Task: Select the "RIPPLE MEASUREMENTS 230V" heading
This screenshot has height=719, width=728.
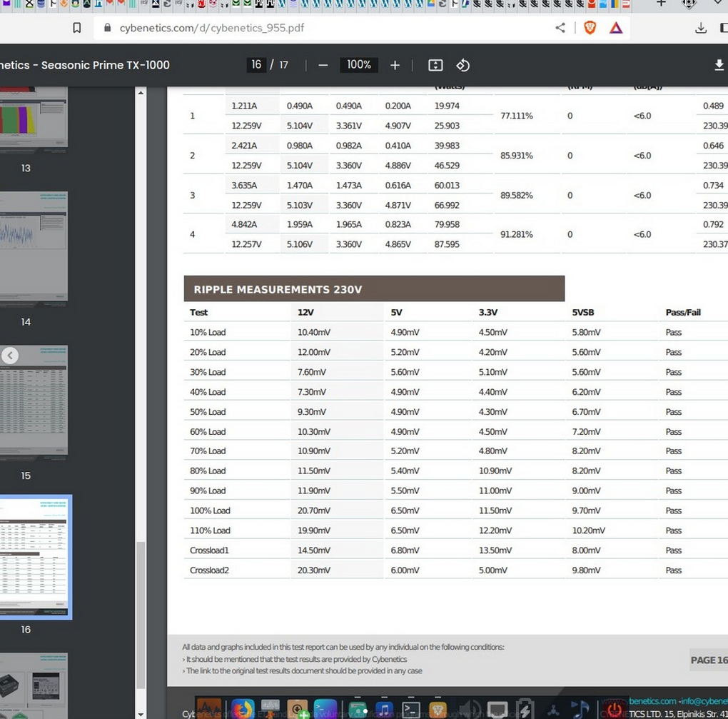Action: 278,290
